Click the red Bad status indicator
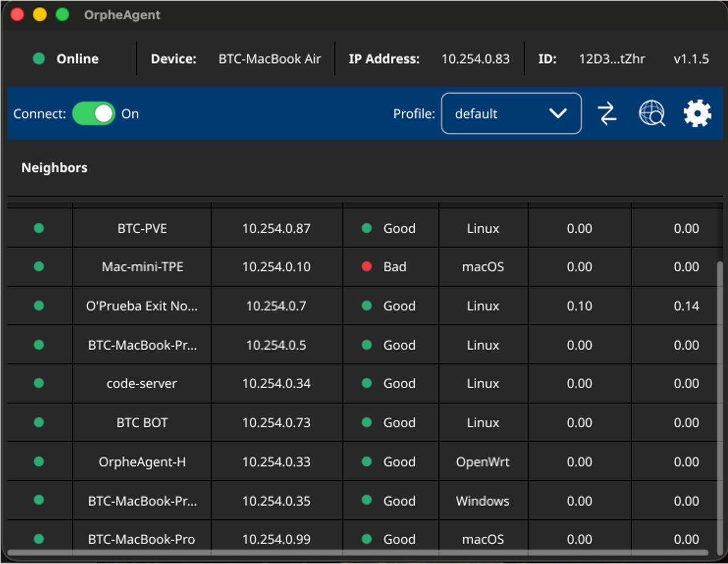Viewport: 728px width, 564px height. click(367, 267)
